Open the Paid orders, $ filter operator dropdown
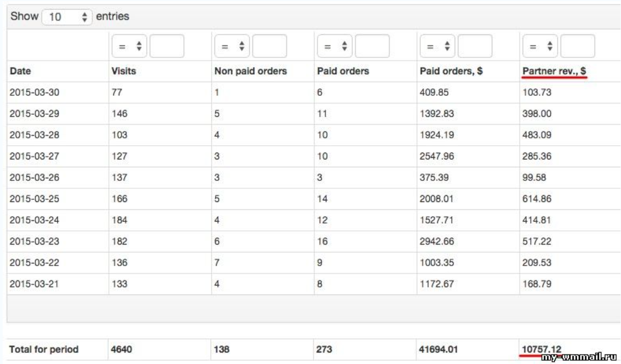This screenshot has height=364, width=621. 437,46
